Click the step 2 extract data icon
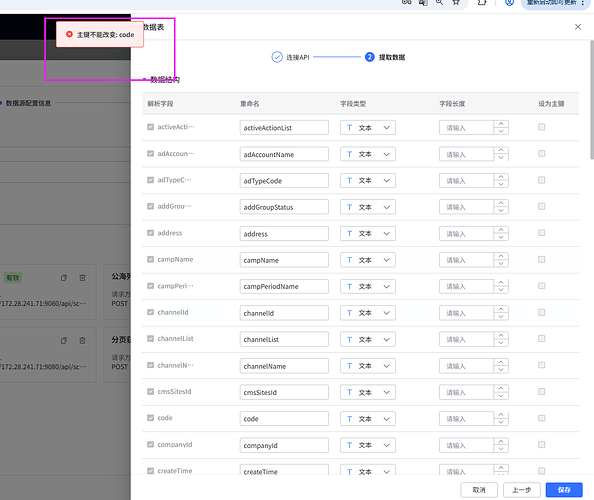The image size is (594, 500). coord(369,57)
